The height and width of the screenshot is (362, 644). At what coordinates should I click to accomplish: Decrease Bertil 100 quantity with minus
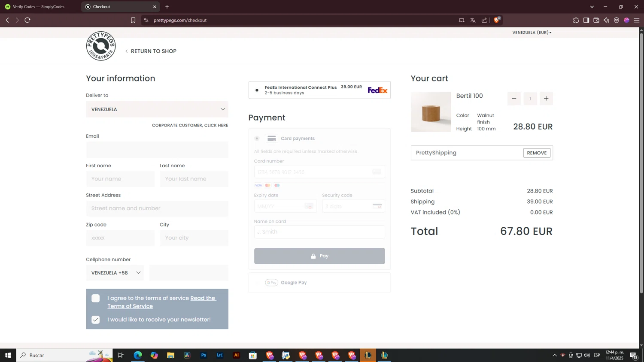(x=514, y=99)
